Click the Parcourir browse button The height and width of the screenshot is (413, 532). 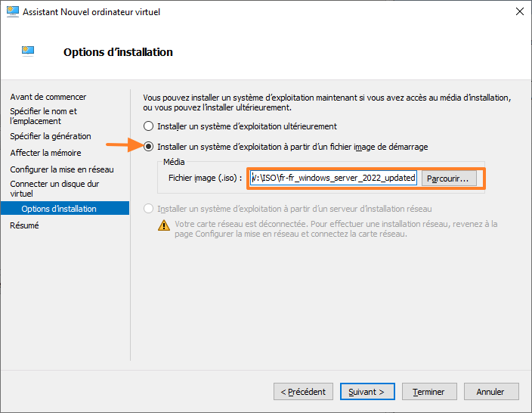pyautogui.click(x=449, y=179)
